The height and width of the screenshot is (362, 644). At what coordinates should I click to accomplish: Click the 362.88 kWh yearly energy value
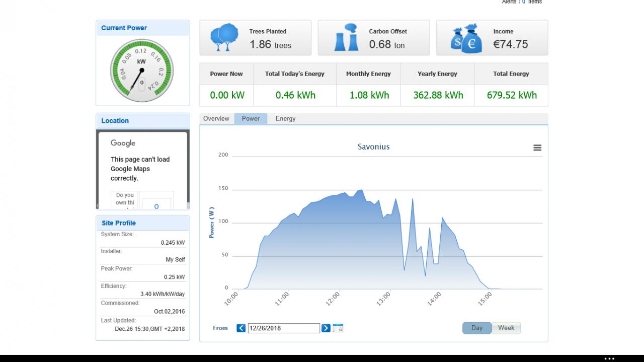coord(438,95)
